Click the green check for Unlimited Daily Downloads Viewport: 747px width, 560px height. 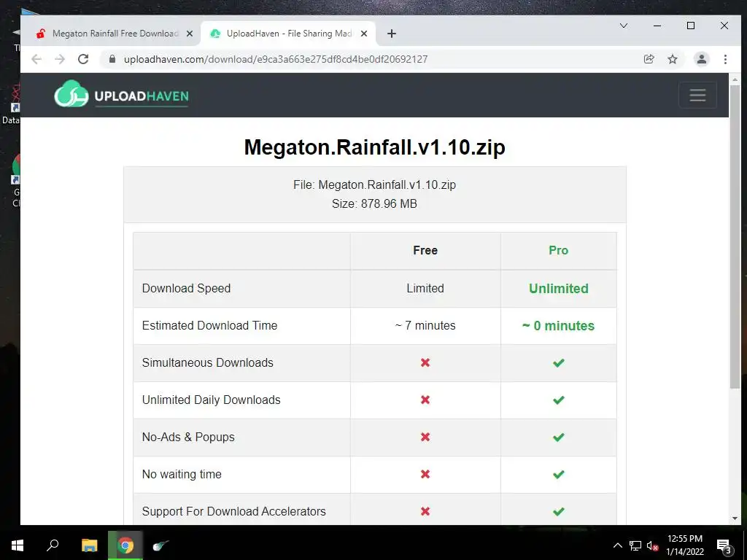click(558, 400)
